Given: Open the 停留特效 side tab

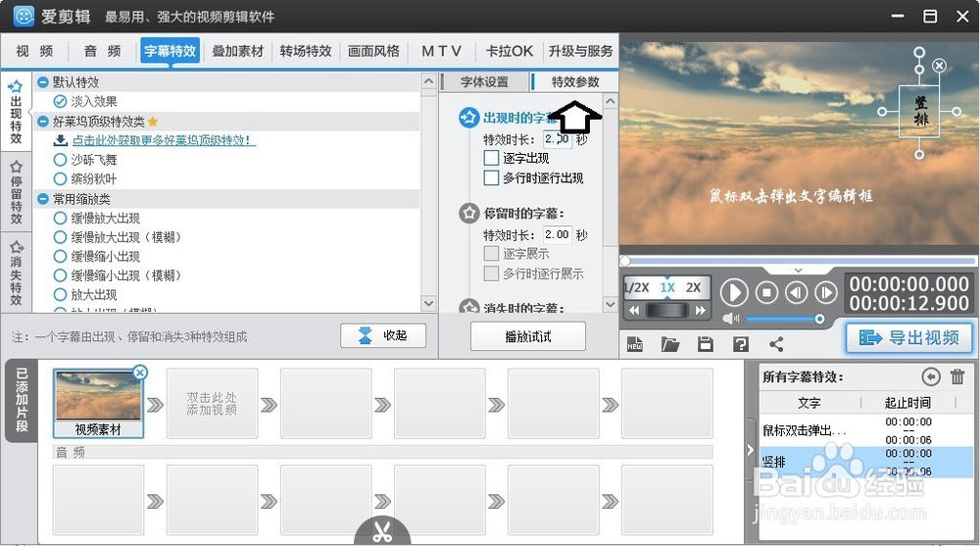Looking at the screenshot, I should [17, 193].
